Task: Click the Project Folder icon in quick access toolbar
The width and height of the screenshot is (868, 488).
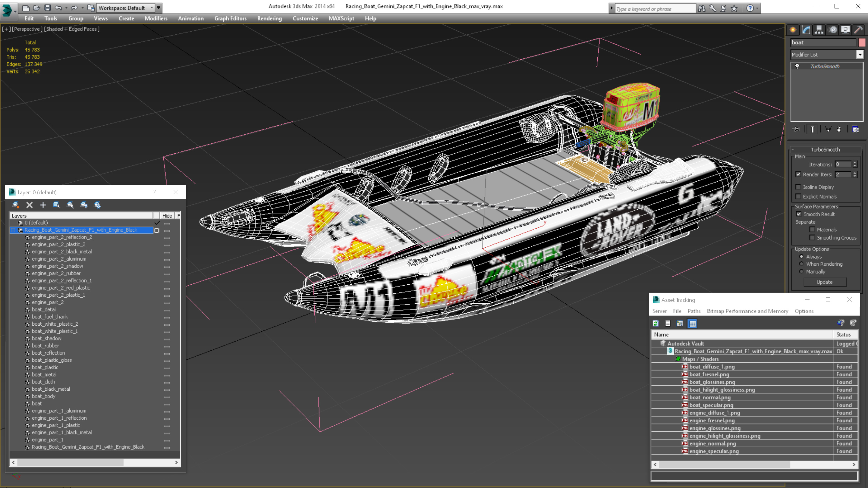Action: (x=91, y=8)
